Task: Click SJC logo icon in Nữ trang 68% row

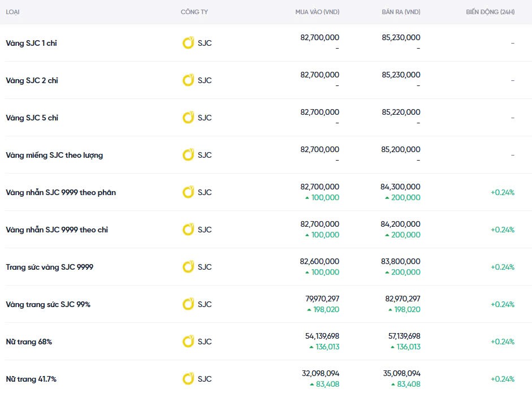Action: coord(188,342)
